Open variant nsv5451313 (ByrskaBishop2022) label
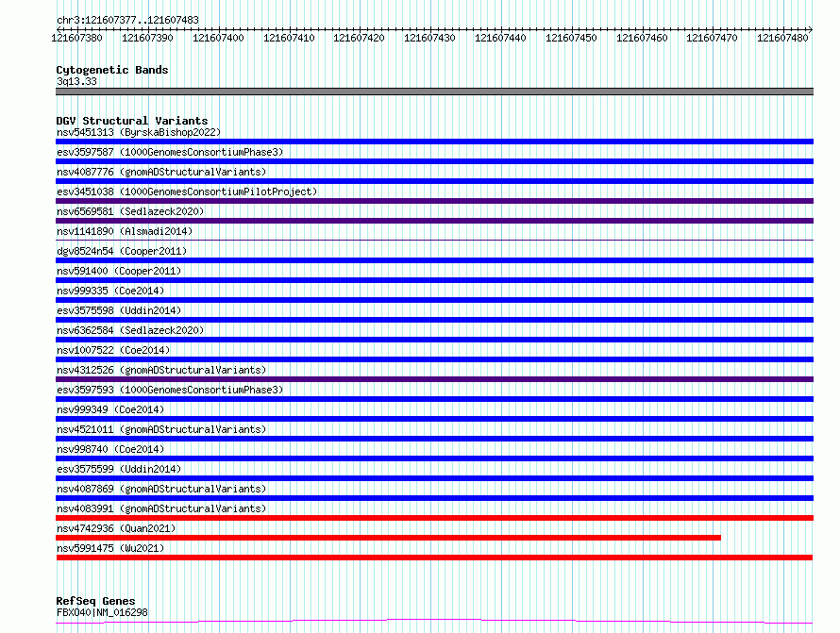840x633 pixels. 138,132
